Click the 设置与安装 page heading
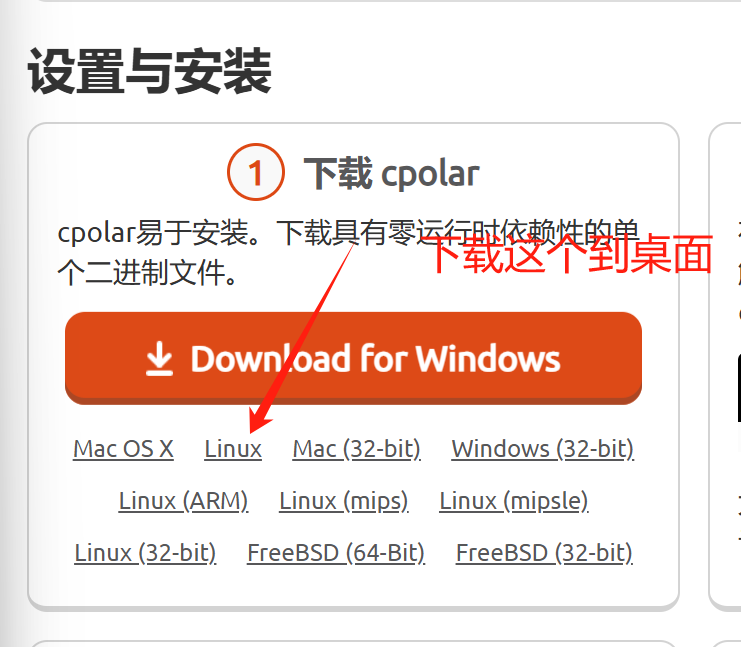 coord(149,71)
